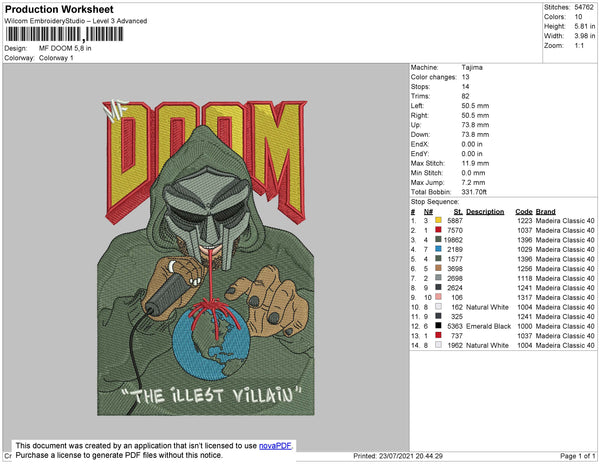This screenshot has height=464, width=600.
Task: Select the pink swatch in stop row 9
Action: [x=438, y=297]
